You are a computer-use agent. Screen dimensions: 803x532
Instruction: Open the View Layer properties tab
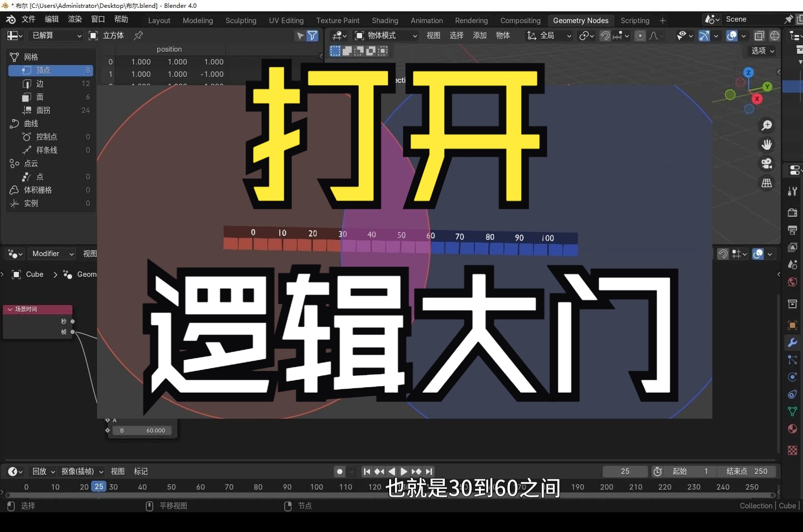(x=792, y=247)
